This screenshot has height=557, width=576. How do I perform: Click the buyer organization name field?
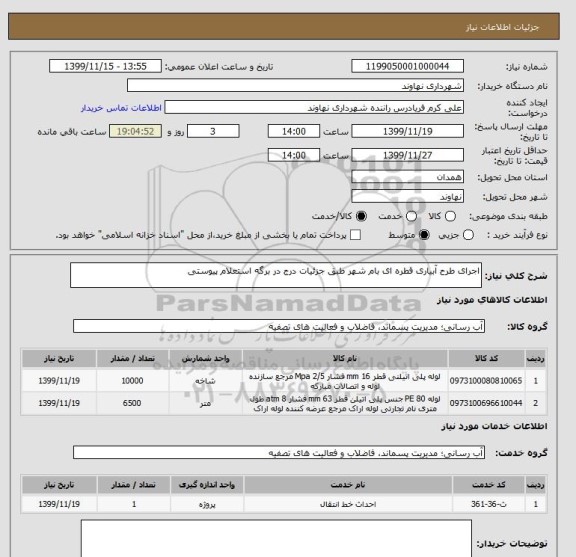[x=295, y=86]
